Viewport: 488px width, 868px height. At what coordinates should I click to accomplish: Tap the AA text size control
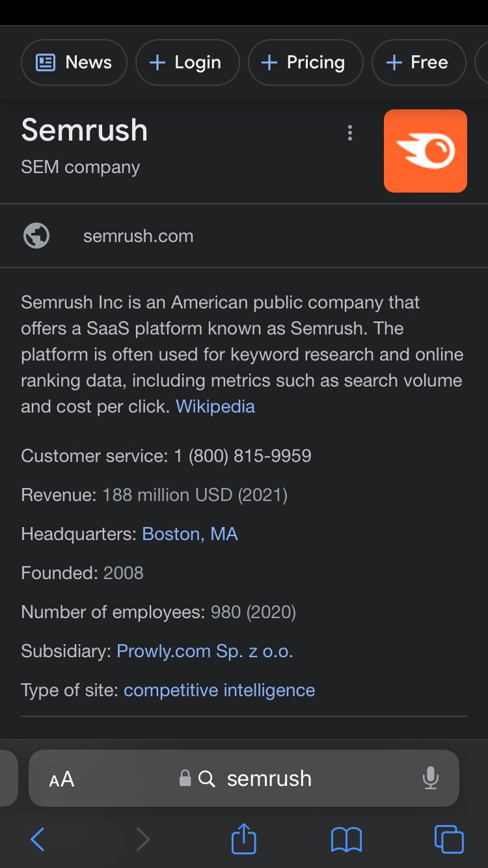point(62,778)
